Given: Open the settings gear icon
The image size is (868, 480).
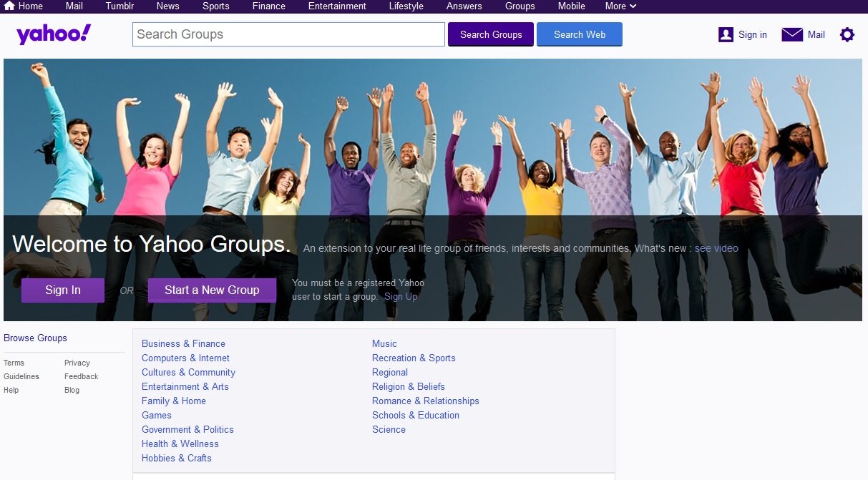Looking at the screenshot, I should coord(847,34).
